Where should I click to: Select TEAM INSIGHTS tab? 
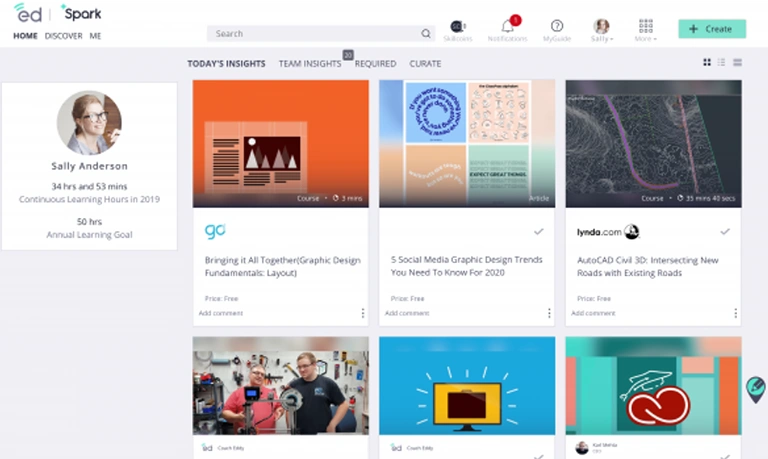(310, 64)
